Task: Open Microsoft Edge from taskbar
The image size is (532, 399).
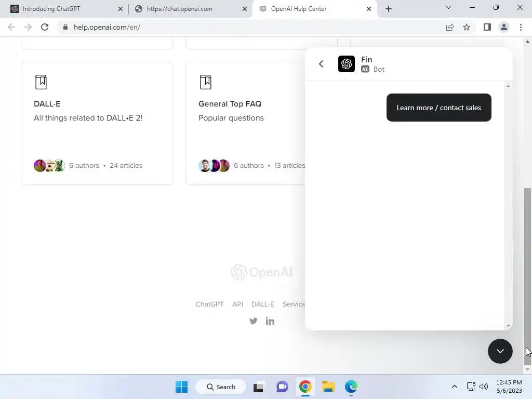Action: click(351, 387)
